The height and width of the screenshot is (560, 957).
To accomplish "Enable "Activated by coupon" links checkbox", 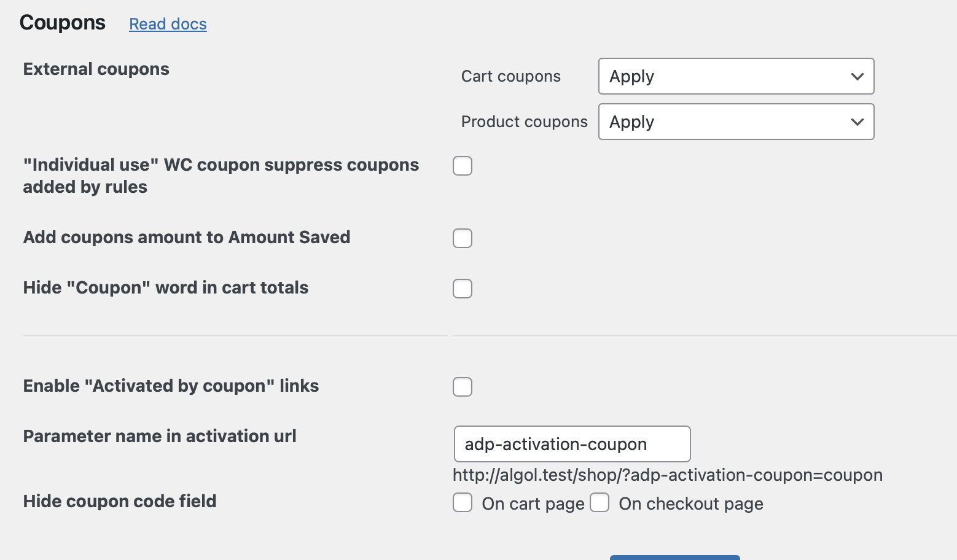I will [x=463, y=387].
